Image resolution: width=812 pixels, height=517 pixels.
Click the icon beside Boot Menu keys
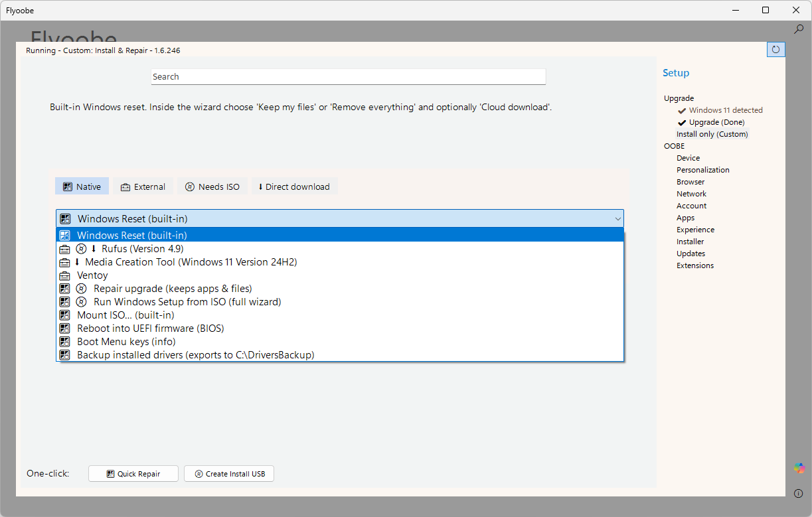(x=64, y=342)
